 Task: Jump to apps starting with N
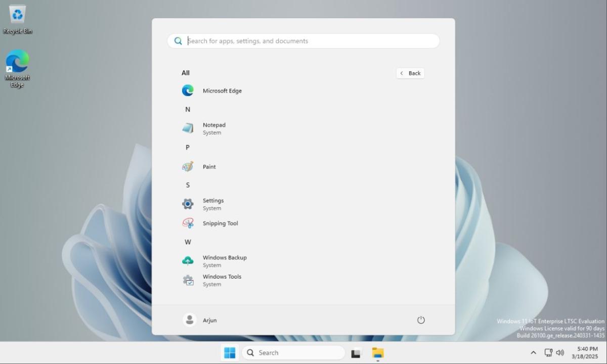point(187,109)
